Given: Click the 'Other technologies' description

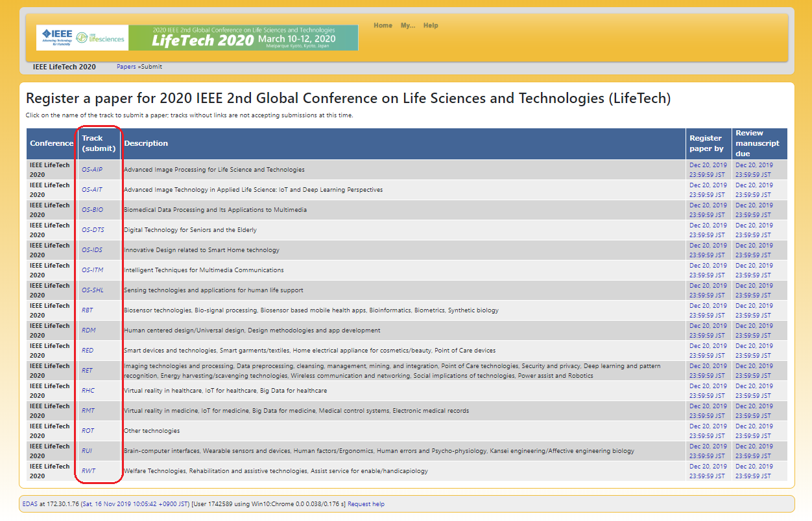Looking at the screenshot, I should click(x=152, y=431).
